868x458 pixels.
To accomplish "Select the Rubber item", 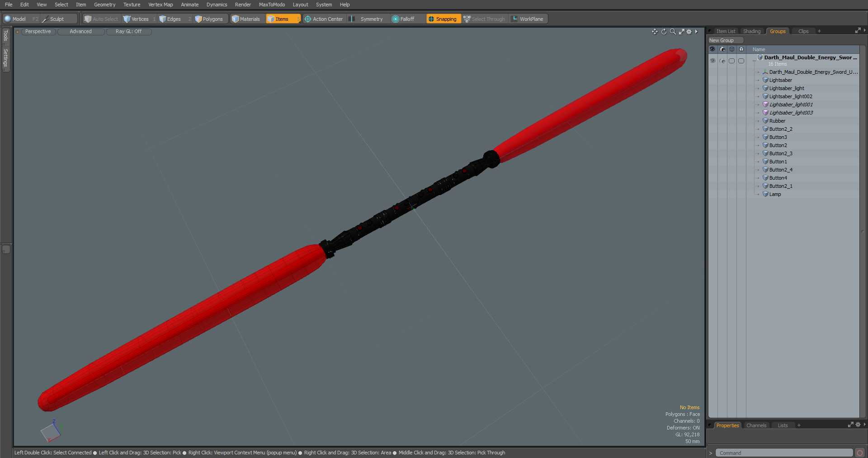I will tap(777, 121).
